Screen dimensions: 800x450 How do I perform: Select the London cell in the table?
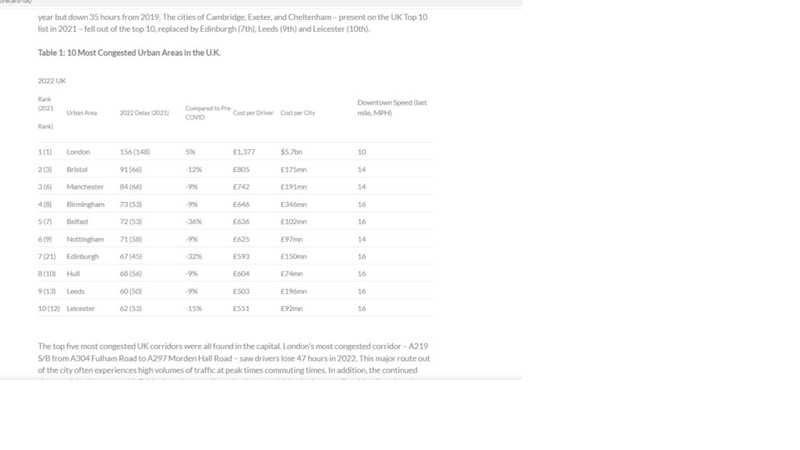click(78, 152)
